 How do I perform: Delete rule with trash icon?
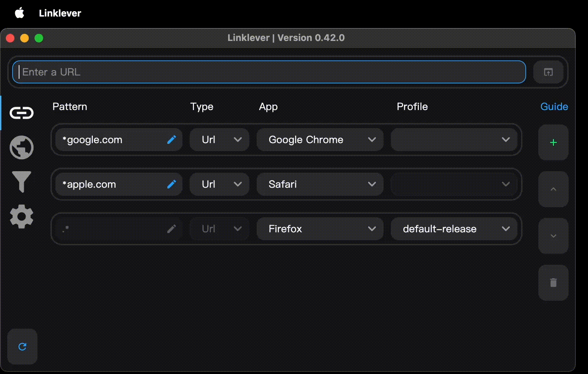[553, 283]
